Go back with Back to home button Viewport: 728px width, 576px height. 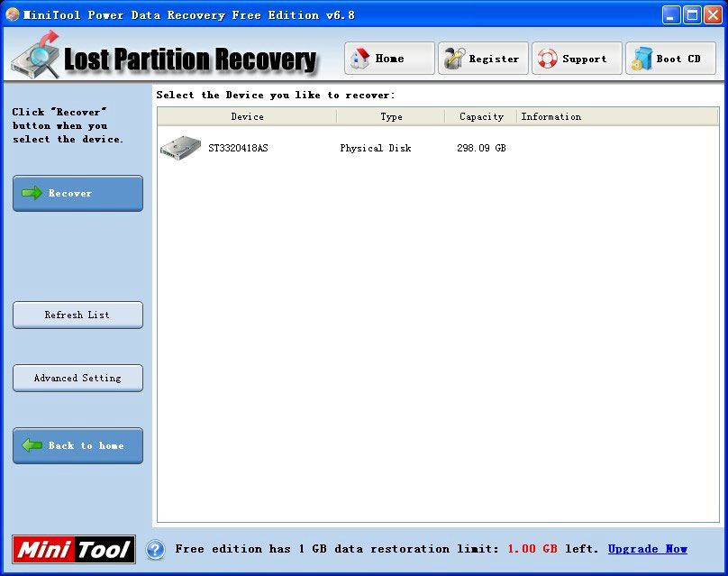(x=78, y=446)
